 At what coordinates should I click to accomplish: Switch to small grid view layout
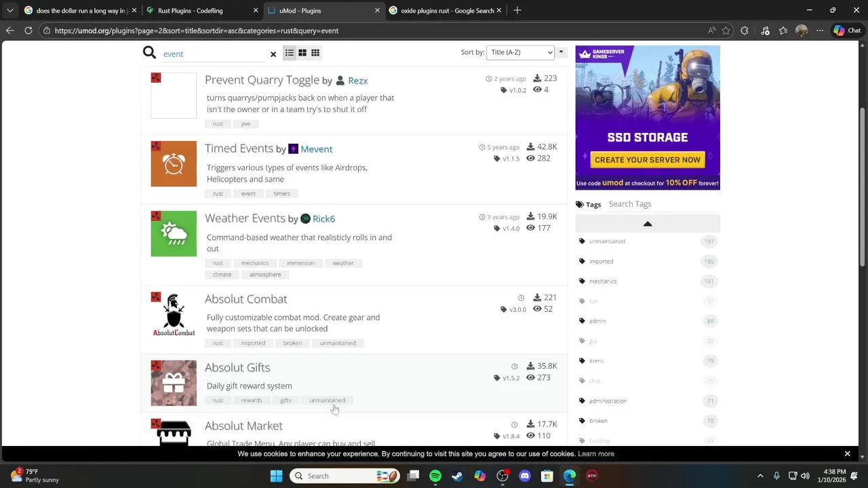point(315,53)
